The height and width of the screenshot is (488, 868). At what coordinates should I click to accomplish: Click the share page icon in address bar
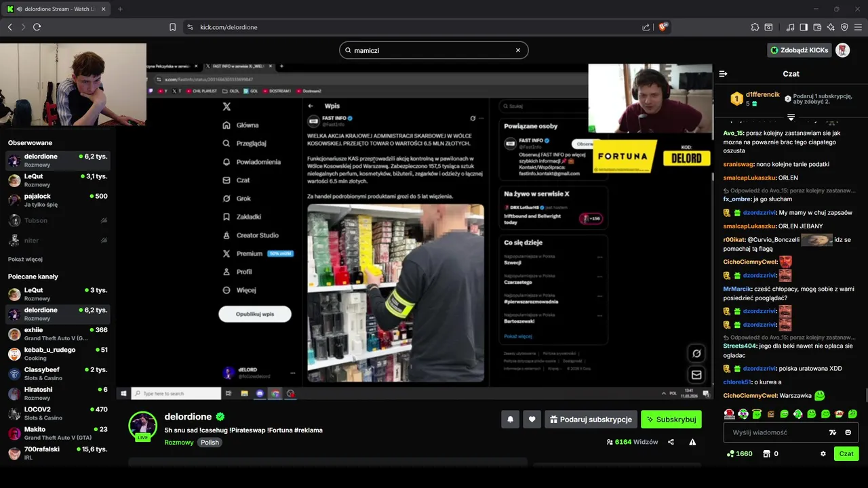[646, 27]
